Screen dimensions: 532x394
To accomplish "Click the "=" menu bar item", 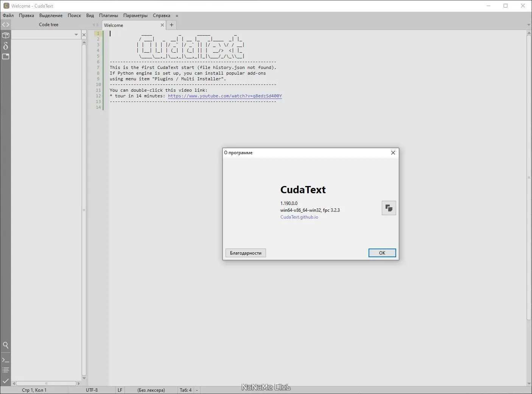I will pyautogui.click(x=177, y=16).
